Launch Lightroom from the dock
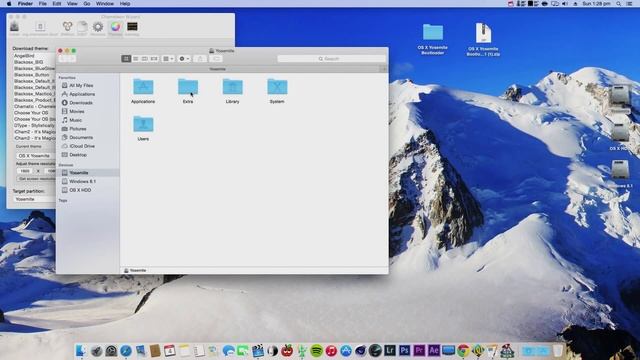 point(390,350)
